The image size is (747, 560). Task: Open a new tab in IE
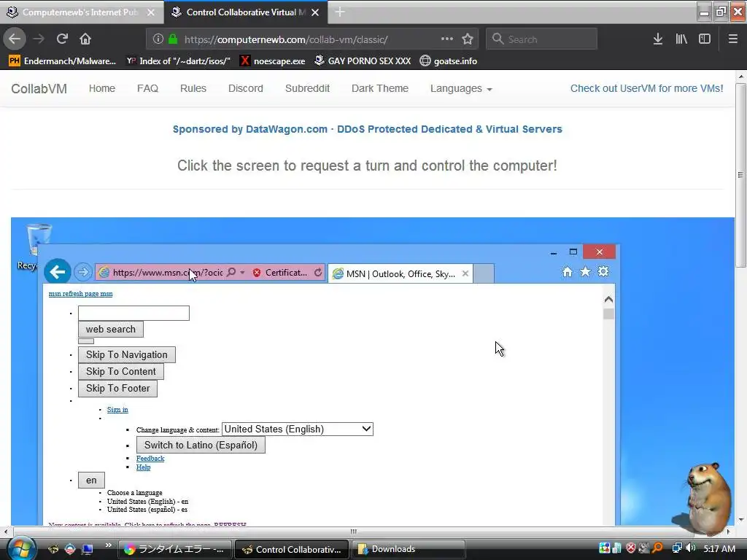pyautogui.click(x=484, y=274)
